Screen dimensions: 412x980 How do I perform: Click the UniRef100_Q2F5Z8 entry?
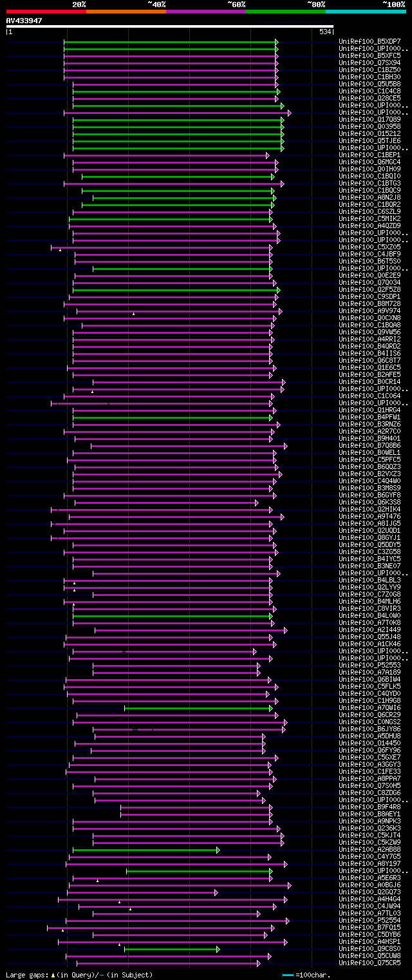click(x=370, y=290)
